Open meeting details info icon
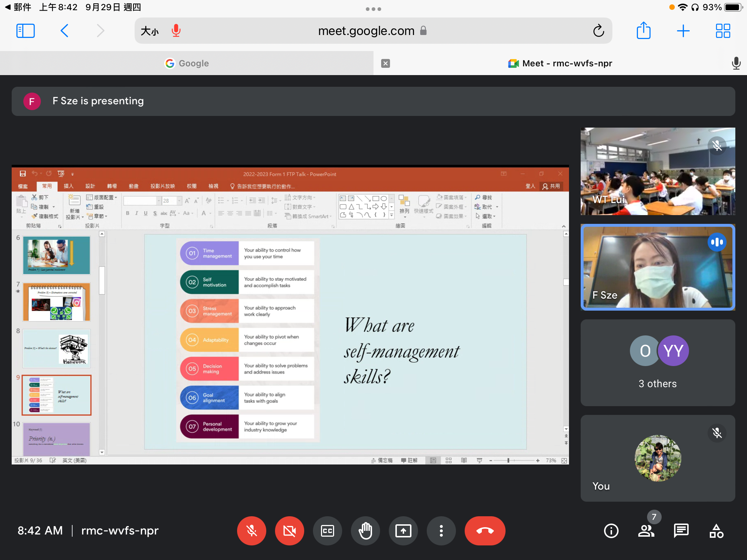The image size is (747, 560). 611,531
